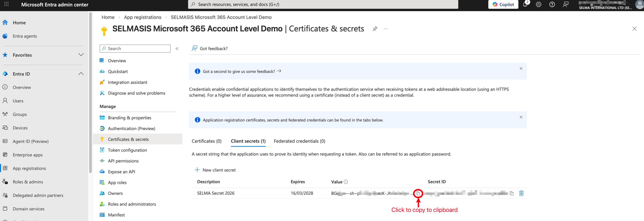This screenshot has width=644, height=221.
Task: Add a New client secret
Action: pos(215,170)
